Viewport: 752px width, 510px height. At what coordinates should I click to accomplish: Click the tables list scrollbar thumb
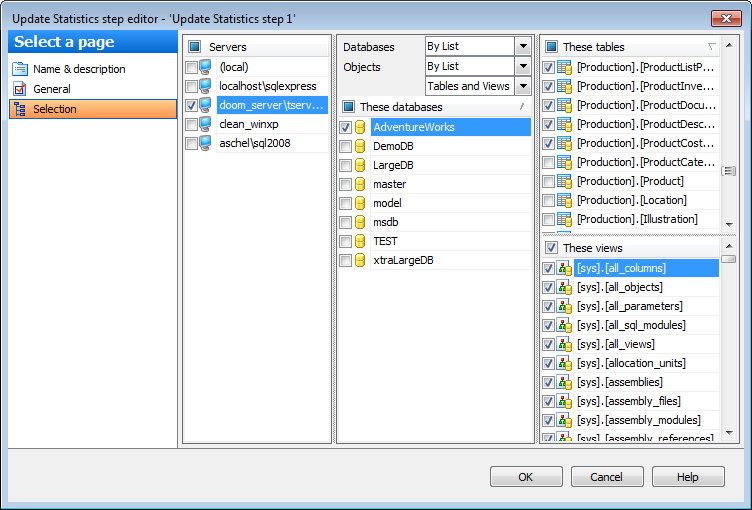click(x=729, y=171)
